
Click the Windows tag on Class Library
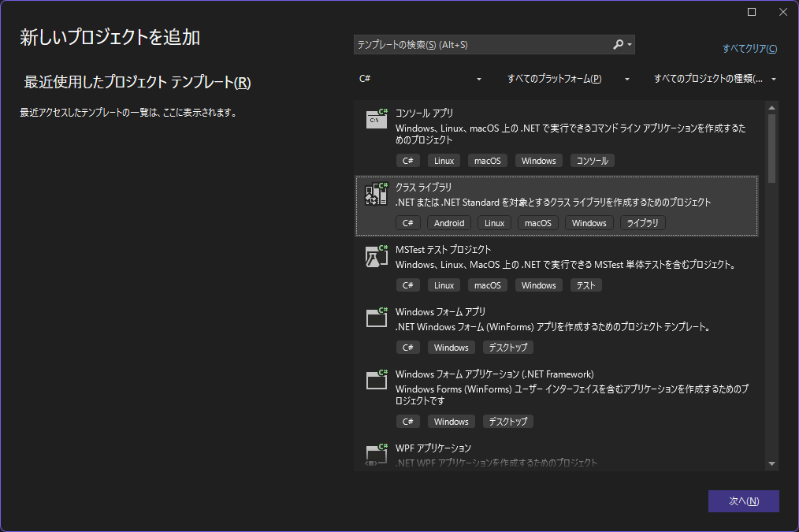pyautogui.click(x=589, y=223)
